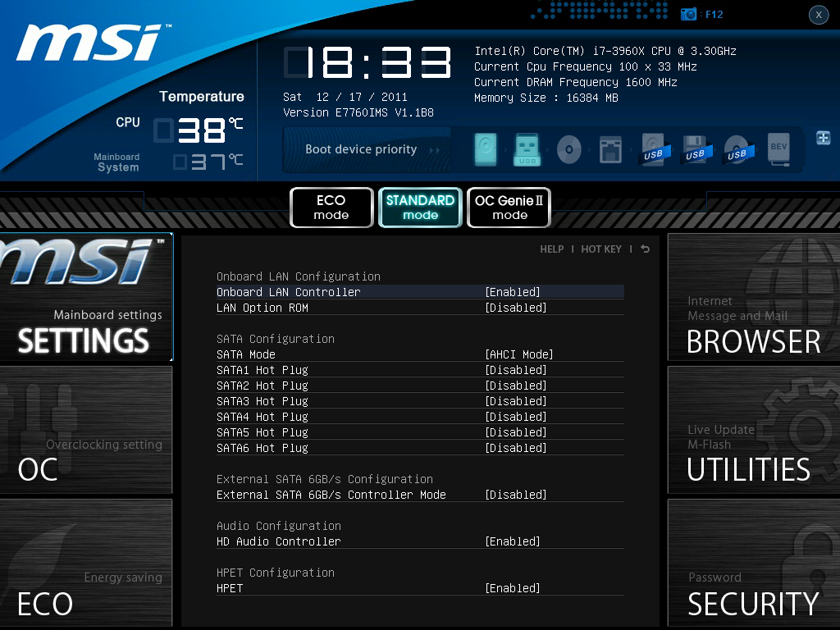The height and width of the screenshot is (630, 840).
Task: Change LAN Option ROM [Disabled] value
Action: pyautogui.click(x=516, y=308)
